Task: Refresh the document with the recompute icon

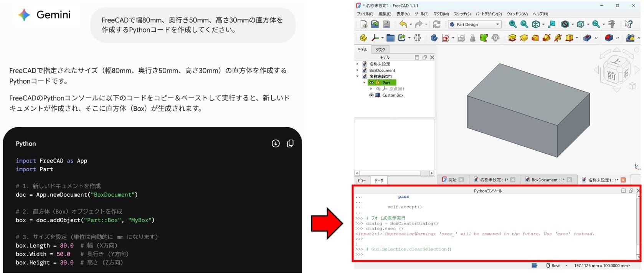Action: point(437,25)
